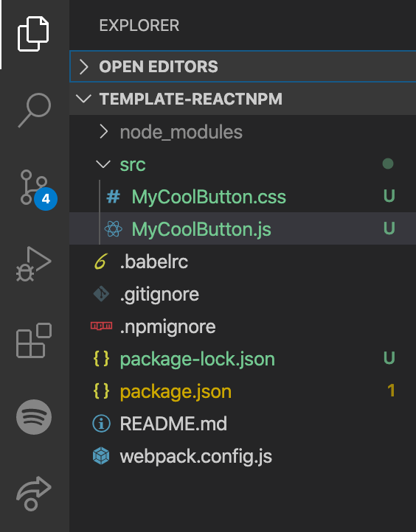Viewport: 416px width, 532px height.
Task: Click the problem count 1 on package.json
Action: 391,391
